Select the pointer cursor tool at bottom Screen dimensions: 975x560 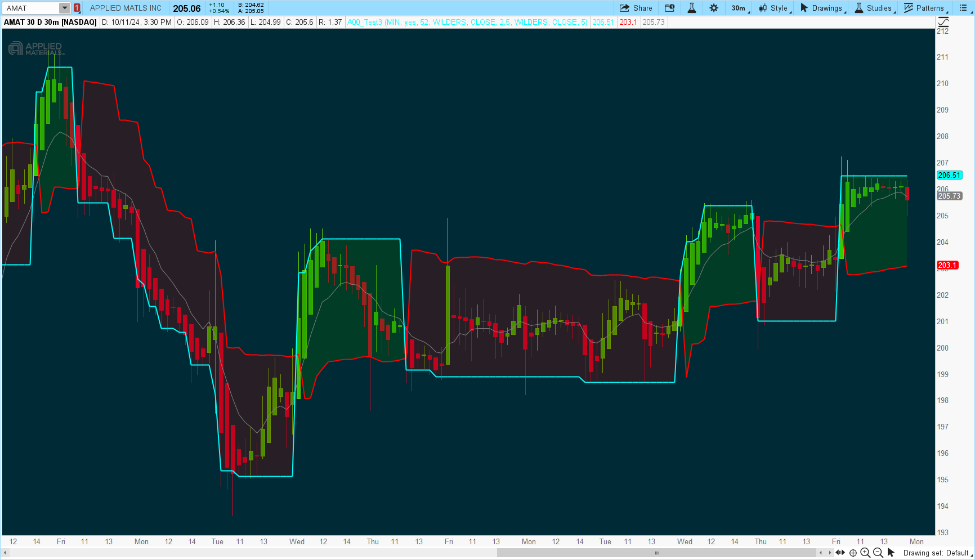(x=891, y=553)
